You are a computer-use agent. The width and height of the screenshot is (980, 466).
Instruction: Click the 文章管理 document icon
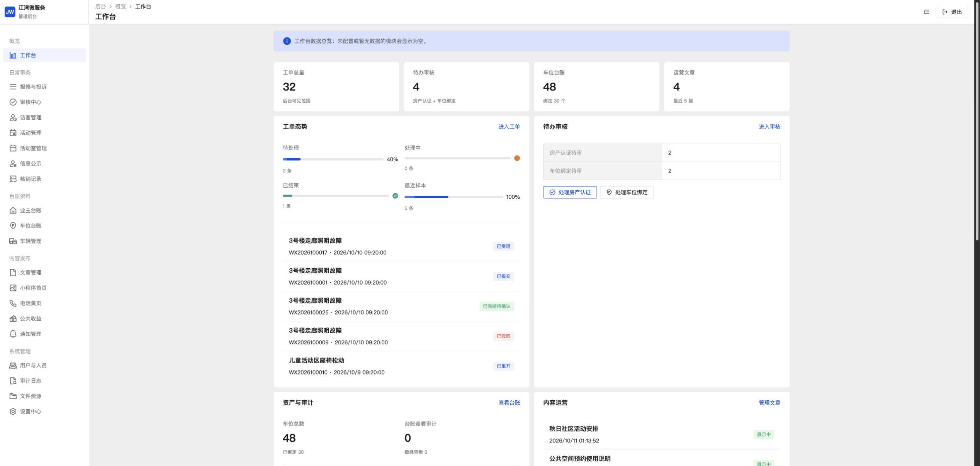click(x=13, y=273)
